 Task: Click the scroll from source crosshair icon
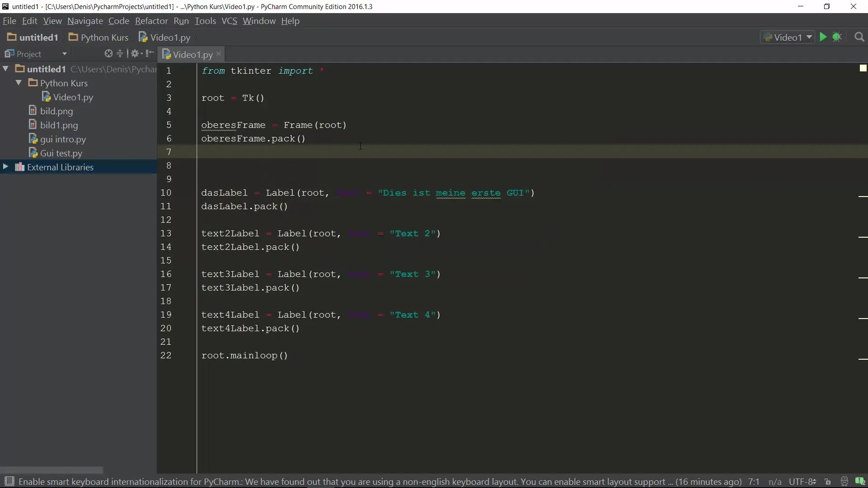pyautogui.click(x=108, y=54)
